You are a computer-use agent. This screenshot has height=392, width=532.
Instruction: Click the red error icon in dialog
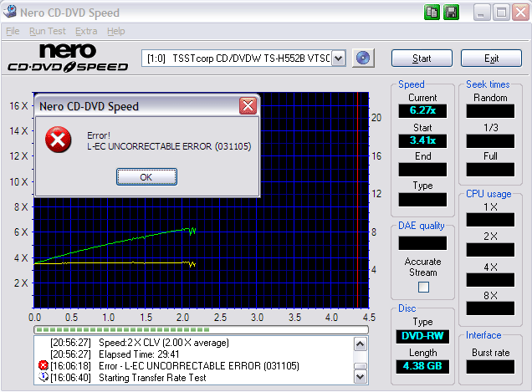click(x=58, y=140)
